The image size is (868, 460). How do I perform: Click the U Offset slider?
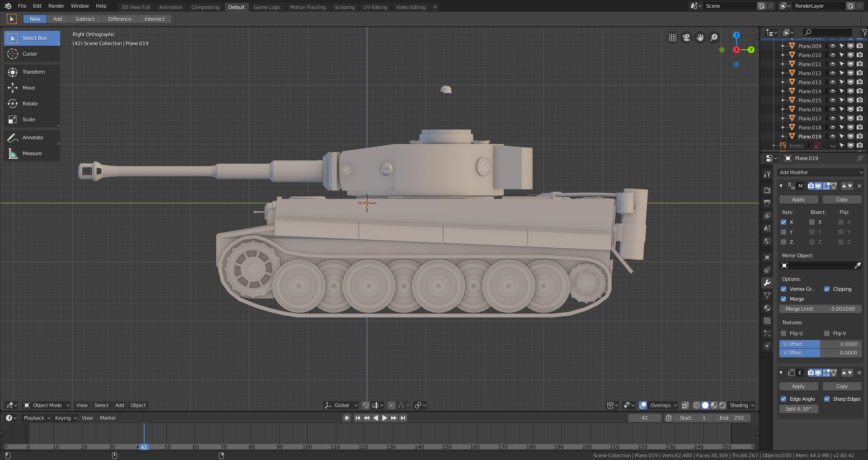pyautogui.click(x=820, y=344)
